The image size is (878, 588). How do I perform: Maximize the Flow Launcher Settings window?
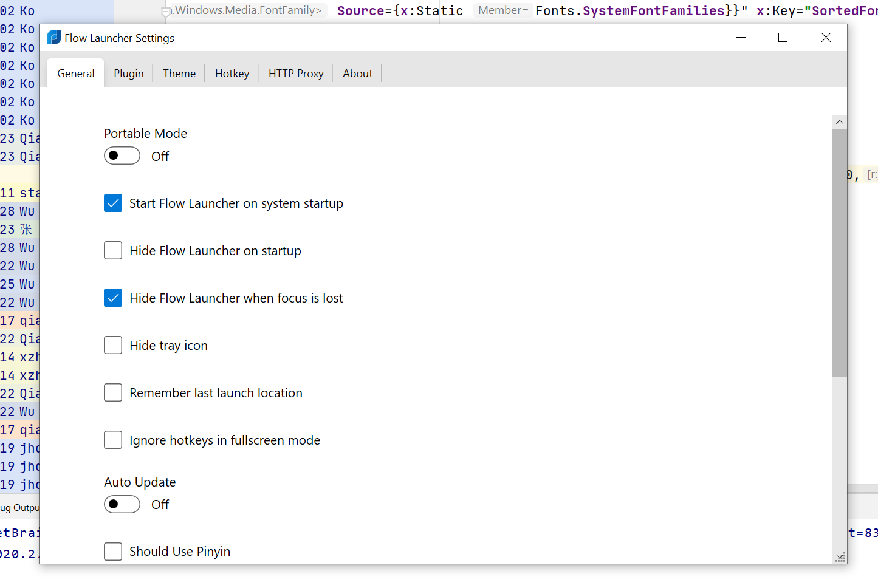pyautogui.click(x=783, y=38)
